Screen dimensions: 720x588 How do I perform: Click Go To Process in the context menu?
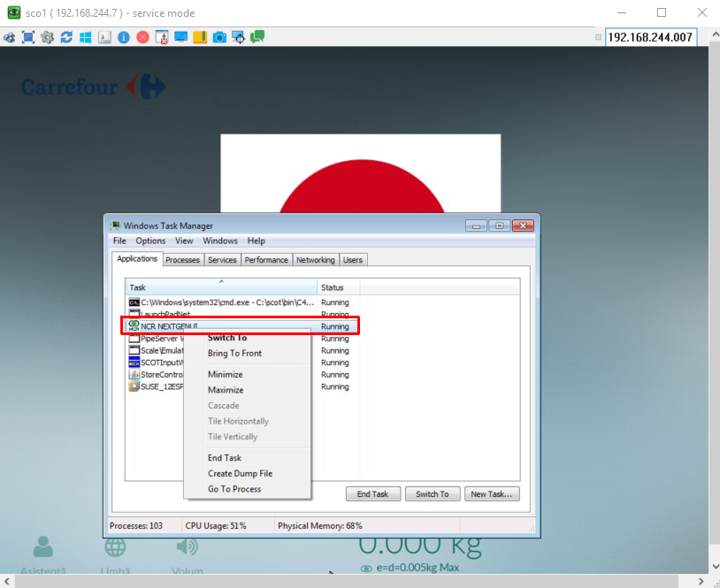[x=234, y=489]
